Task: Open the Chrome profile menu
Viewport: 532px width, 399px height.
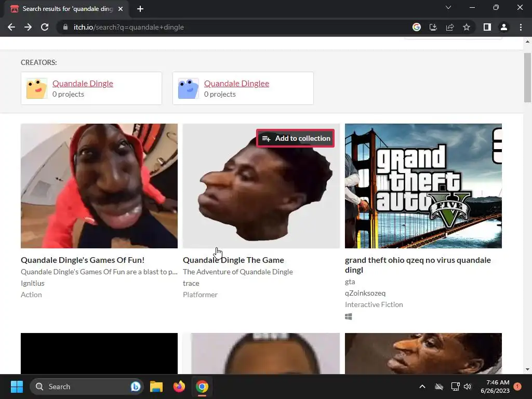Action: tap(504, 27)
